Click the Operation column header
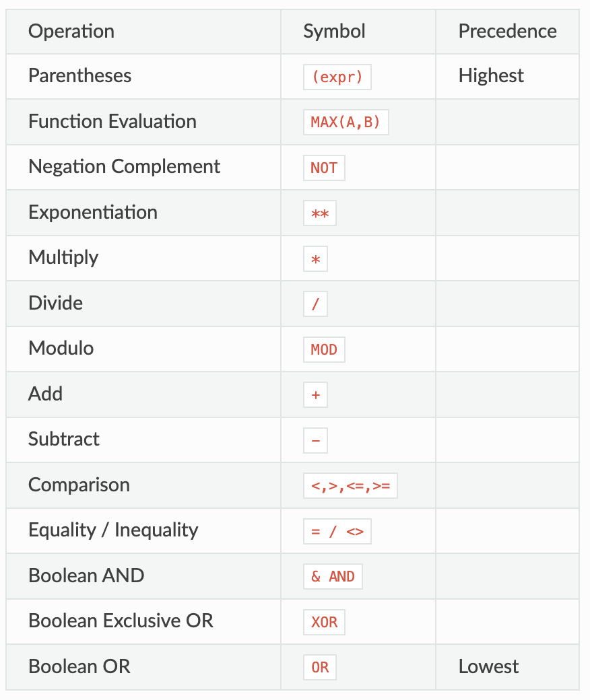The image size is (590, 700). 71,31
